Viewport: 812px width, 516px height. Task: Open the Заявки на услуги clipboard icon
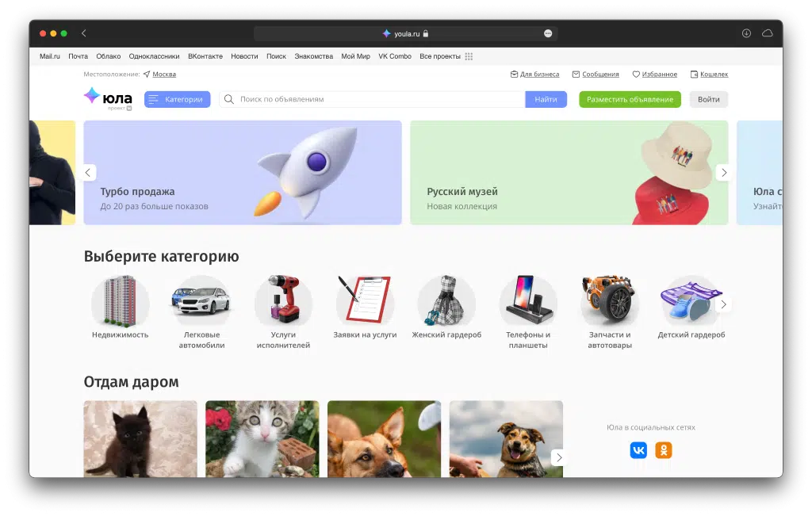point(365,301)
